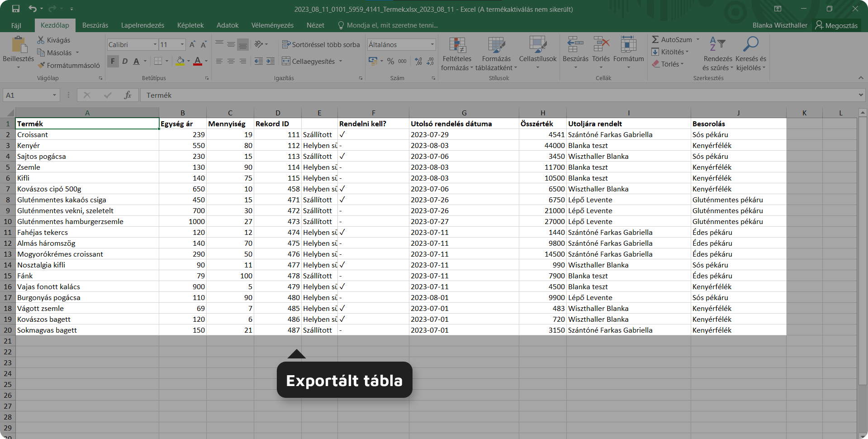Center text horizontally
Screen dimensions: 868x439
tap(231, 61)
